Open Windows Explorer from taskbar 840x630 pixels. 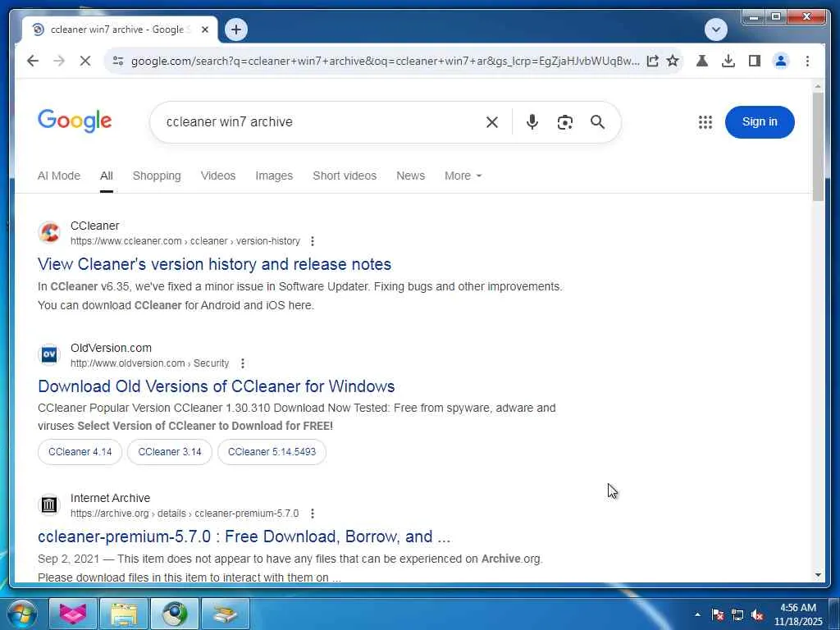(x=124, y=614)
